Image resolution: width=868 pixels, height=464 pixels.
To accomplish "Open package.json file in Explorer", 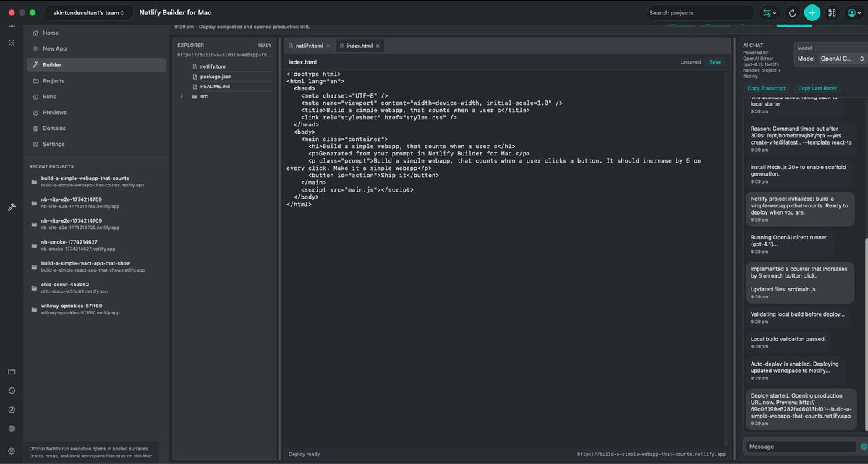I will click(216, 76).
